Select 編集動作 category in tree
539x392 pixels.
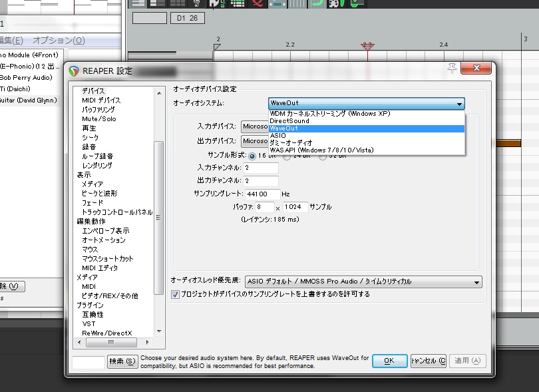coord(91,222)
